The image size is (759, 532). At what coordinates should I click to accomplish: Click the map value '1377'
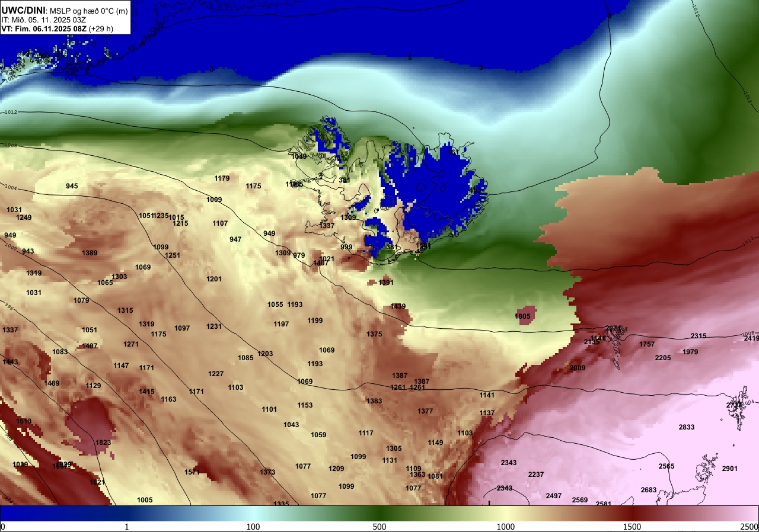(x=425, y=411)
